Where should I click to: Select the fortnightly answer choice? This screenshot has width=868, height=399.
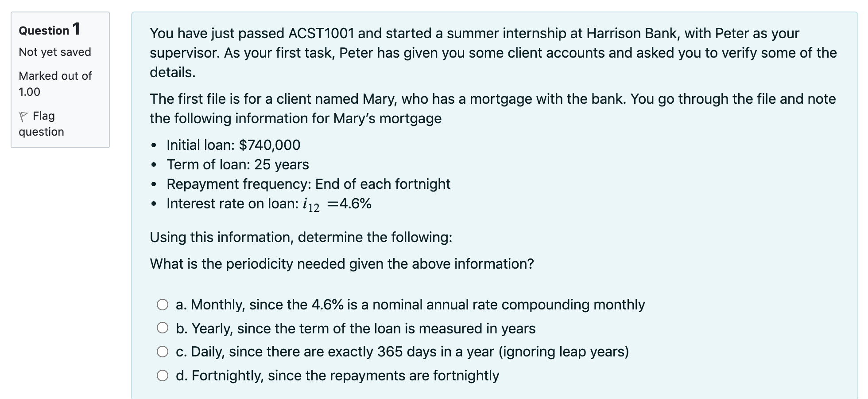point(337,376)
